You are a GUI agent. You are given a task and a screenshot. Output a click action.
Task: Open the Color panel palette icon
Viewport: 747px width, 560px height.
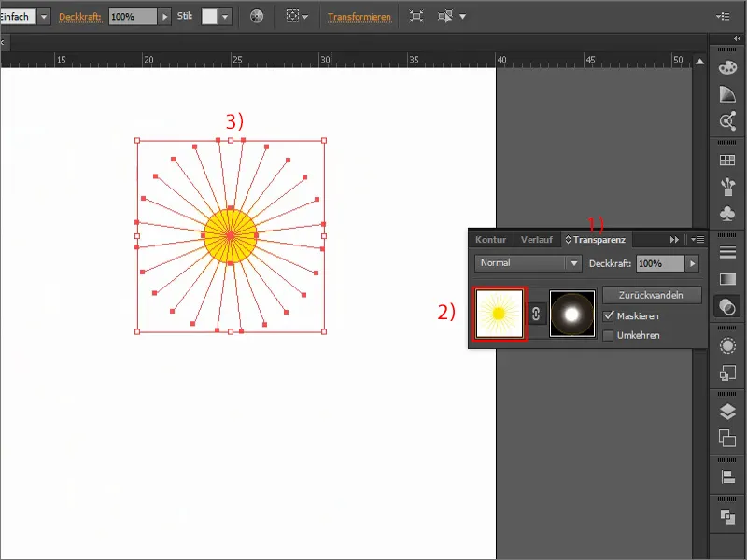pyautogui.click(x=727, y=67)
